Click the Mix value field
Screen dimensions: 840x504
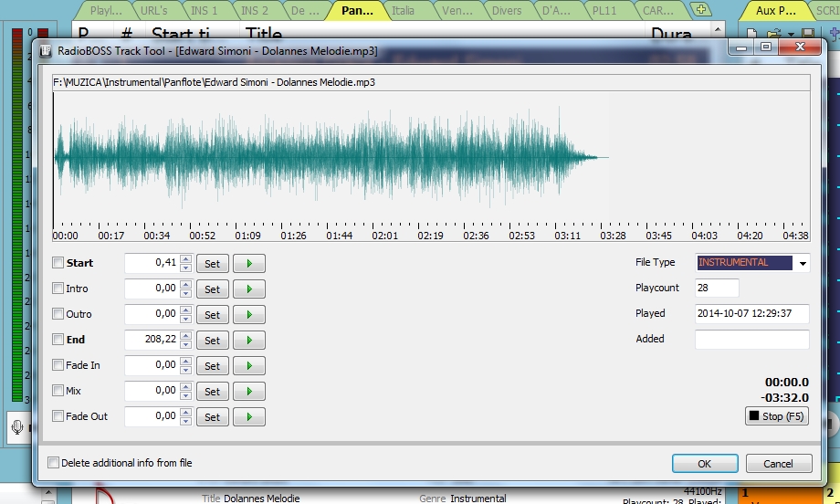click(152, 391)
